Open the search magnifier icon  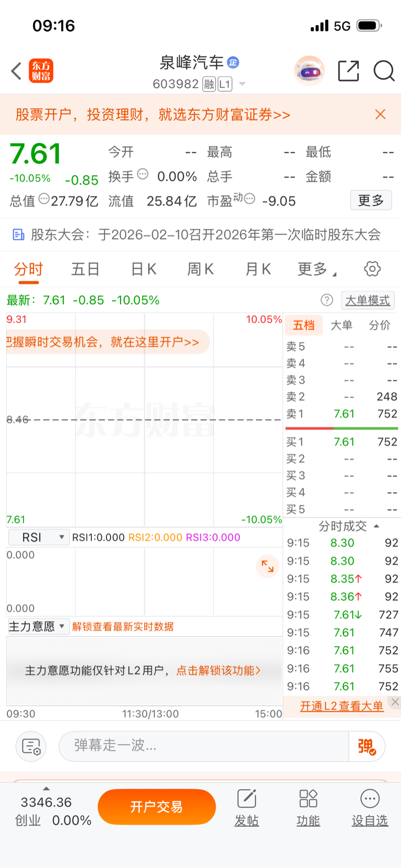coord(384,71)
